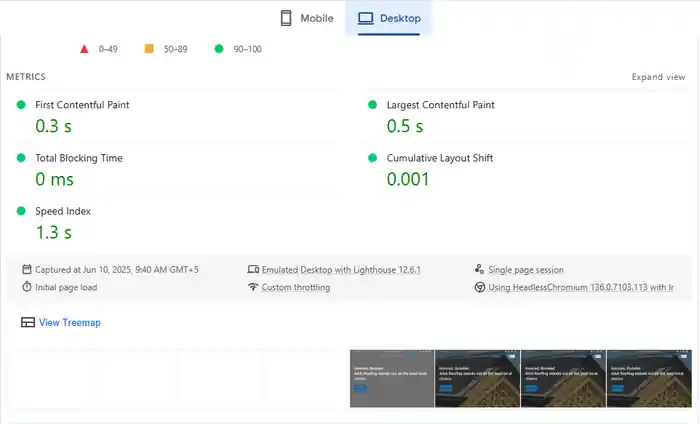Click the 0.001 value
Viewport: 700px width, 424px height.
[408, 179]
